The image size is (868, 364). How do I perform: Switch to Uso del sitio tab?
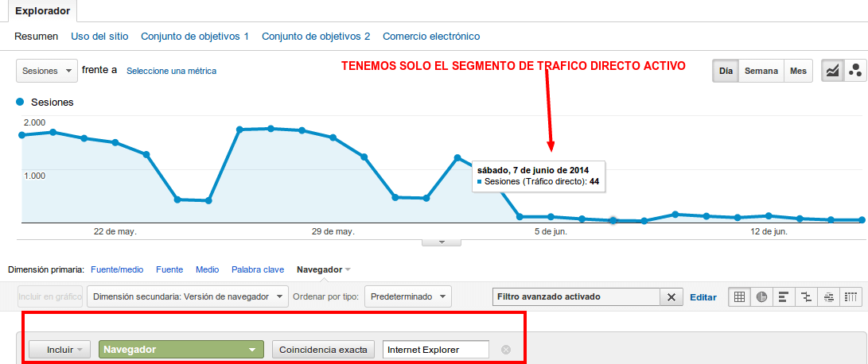[99, 37]
